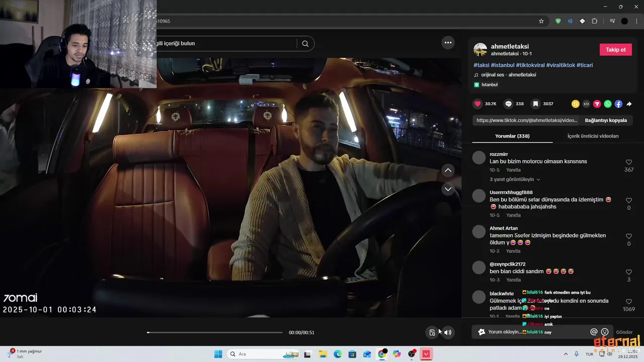This screenshot has width=644, height=362.
Task: Click the auto-scroll icon beside volume
Action: click(432, 332)
